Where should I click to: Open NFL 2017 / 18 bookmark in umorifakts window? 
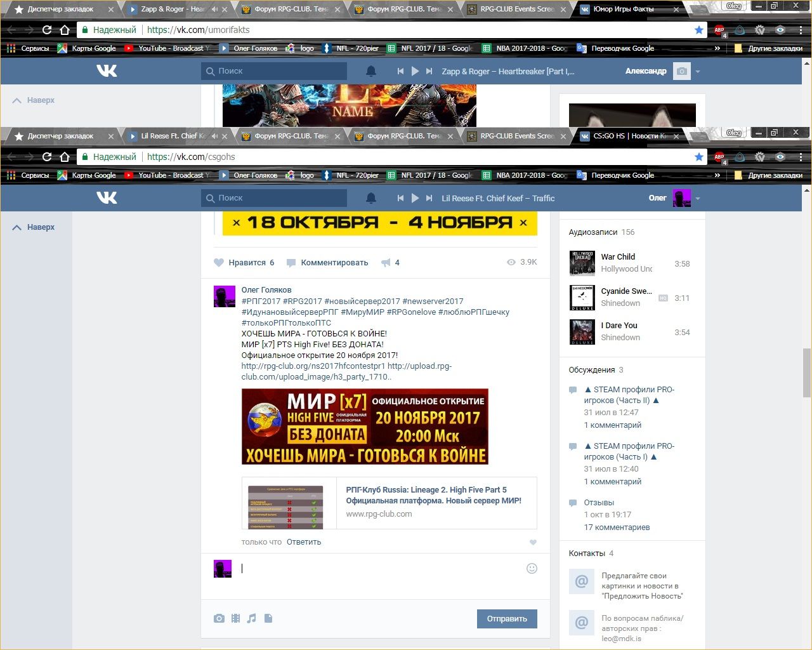(430, 48)
